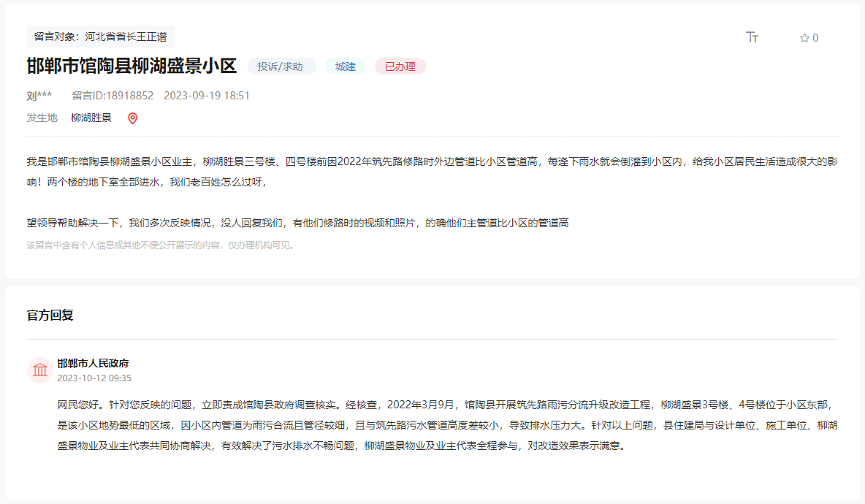
Task: Click the star favorite icon
Action: [x=804, y=38]
